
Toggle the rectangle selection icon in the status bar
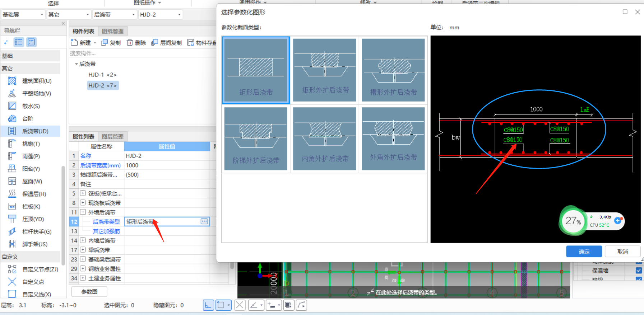[x=221, y=305]
